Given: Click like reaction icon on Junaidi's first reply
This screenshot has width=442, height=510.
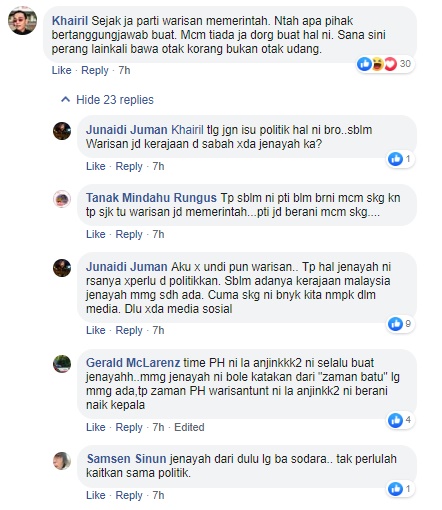Looking at the screenshot, I should [x=396, y=159].
